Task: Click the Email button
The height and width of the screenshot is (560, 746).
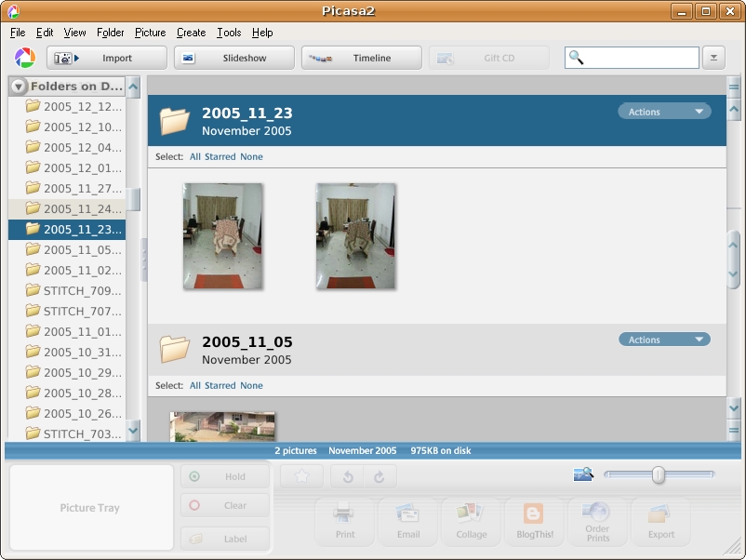Action: [x=408, y=522]
